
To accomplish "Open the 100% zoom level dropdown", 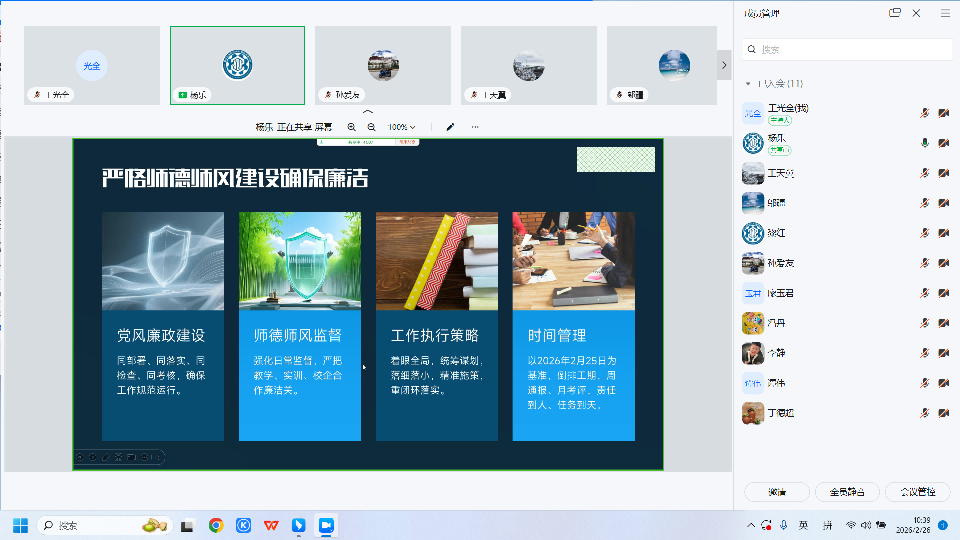I will click(402, 127).
